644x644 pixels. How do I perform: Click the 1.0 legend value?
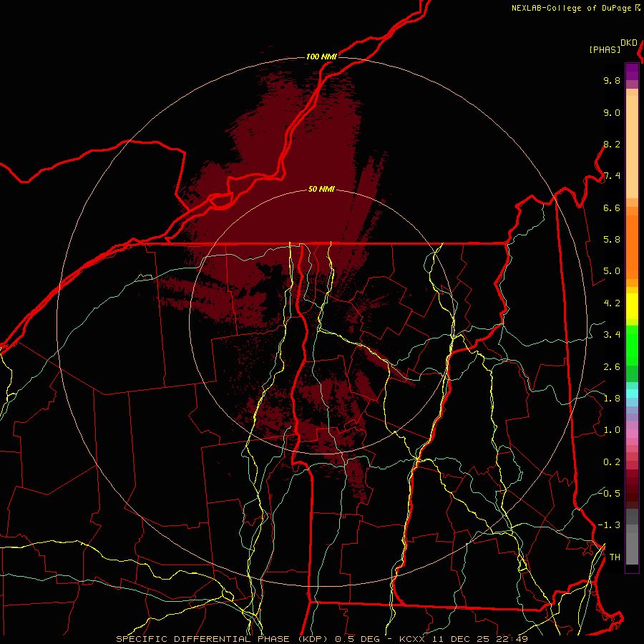612,430
